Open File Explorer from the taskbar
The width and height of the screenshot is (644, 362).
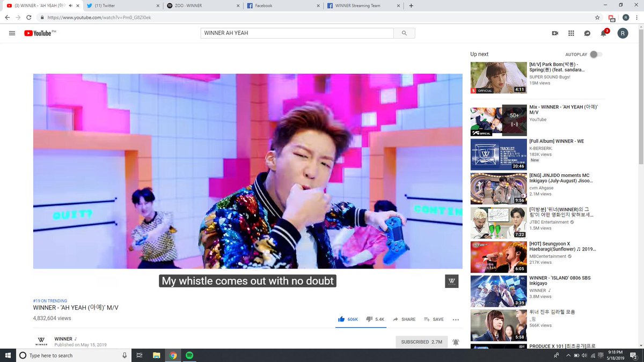point(156,355)
